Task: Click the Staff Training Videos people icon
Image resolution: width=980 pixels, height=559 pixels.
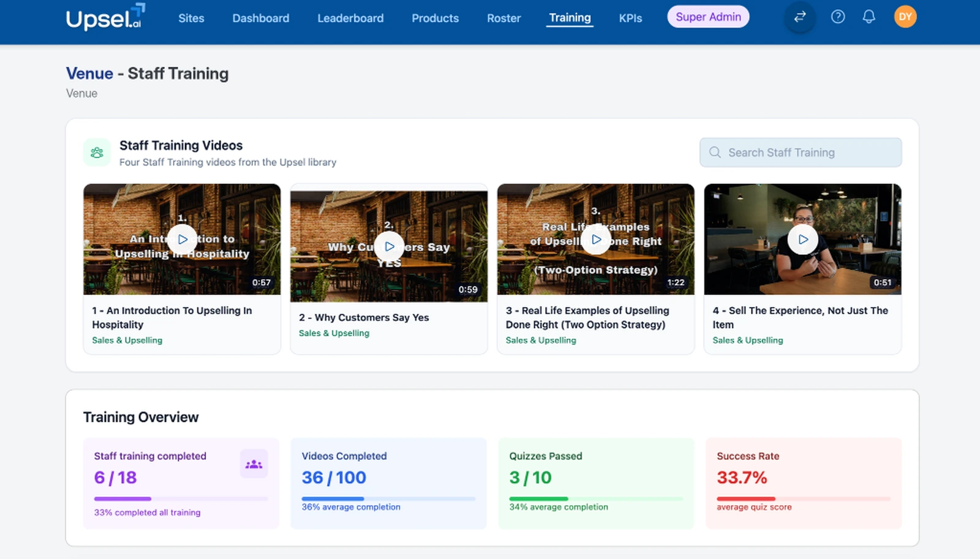Action: (97, 153)
